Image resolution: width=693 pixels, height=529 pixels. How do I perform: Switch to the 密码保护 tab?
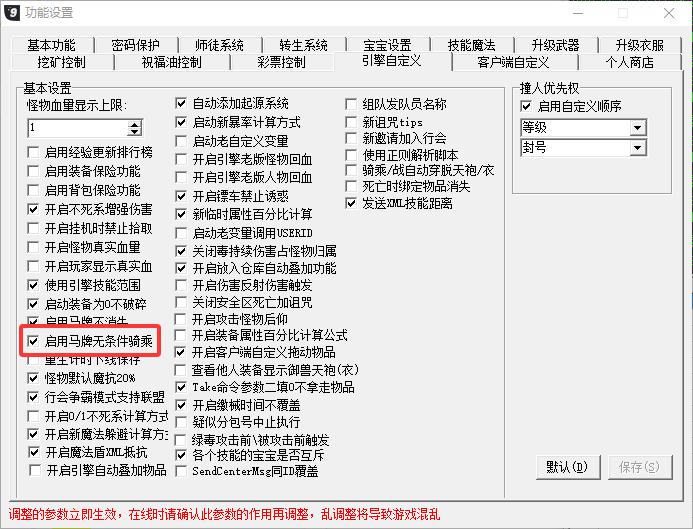pos(135,45)
